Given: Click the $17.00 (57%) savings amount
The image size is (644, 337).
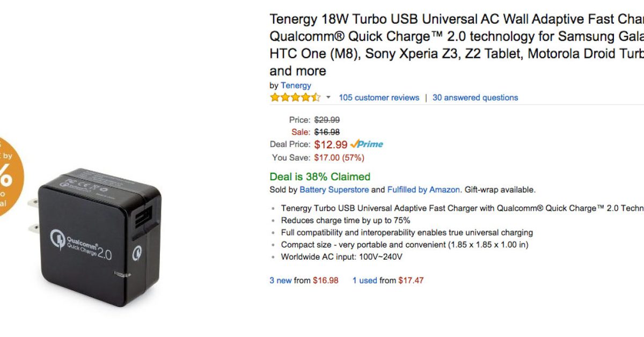Looking at the screenshot, I should click(x=339, y=158).
